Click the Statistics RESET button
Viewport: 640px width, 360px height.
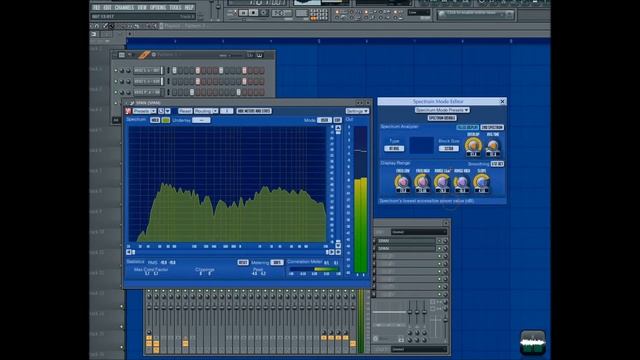[x=243, y=262]
